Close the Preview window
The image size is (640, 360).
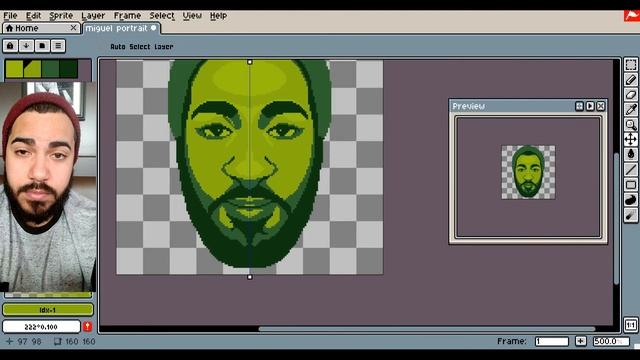pos(600,106)
